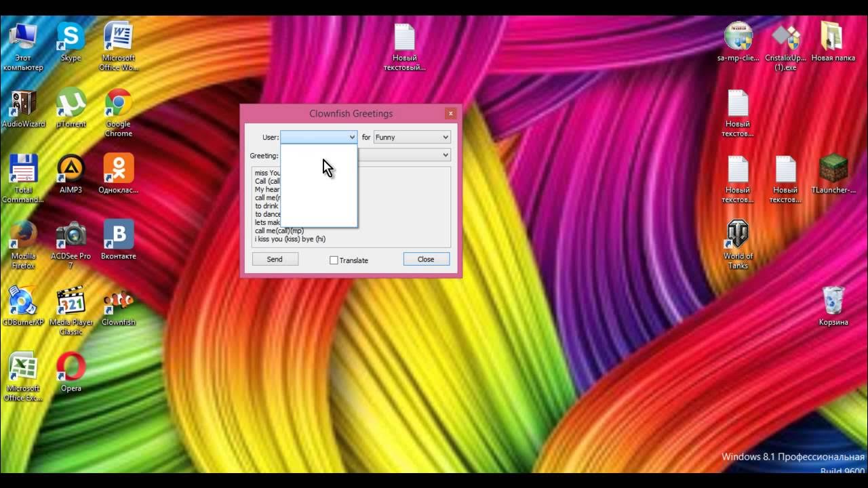Select the Новая папка folder icon
The image size is (868, 488).
click(x=833, y=42)
